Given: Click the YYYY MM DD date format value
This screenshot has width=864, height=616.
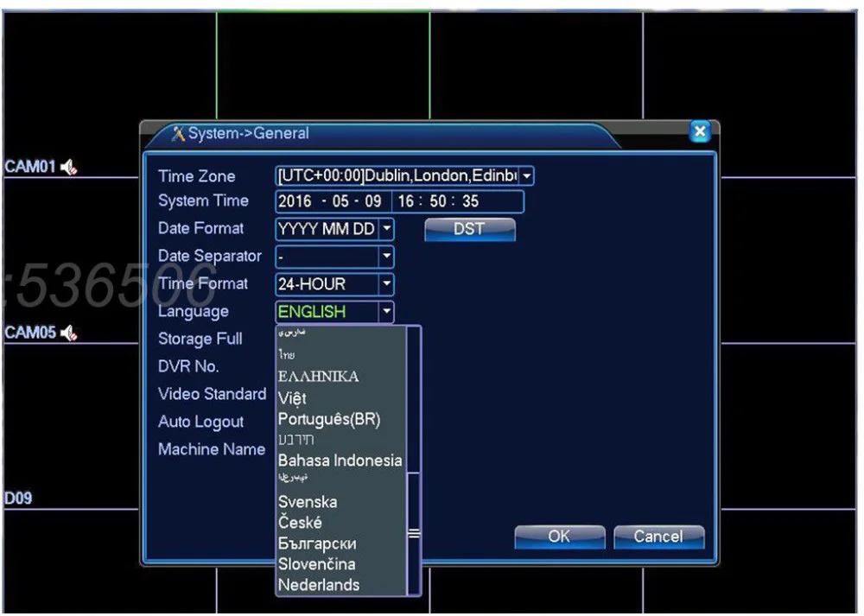Looking at the screenshot, I should click(327, 229).
